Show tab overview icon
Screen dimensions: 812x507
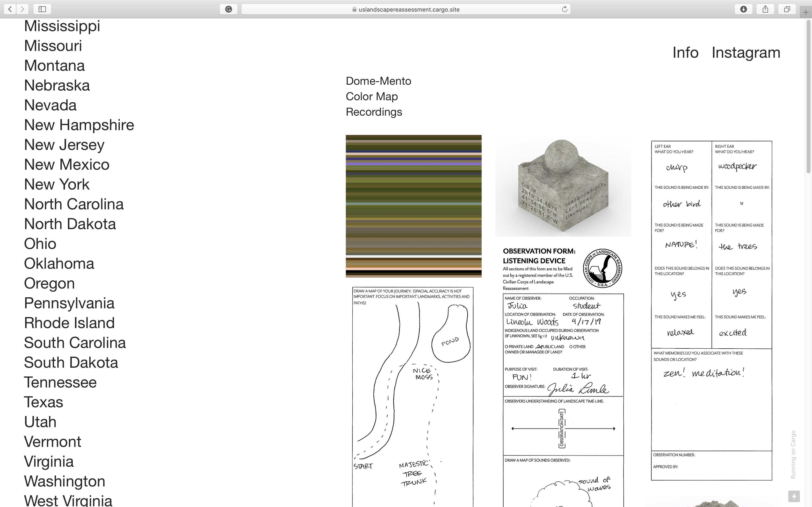point(787,9)
